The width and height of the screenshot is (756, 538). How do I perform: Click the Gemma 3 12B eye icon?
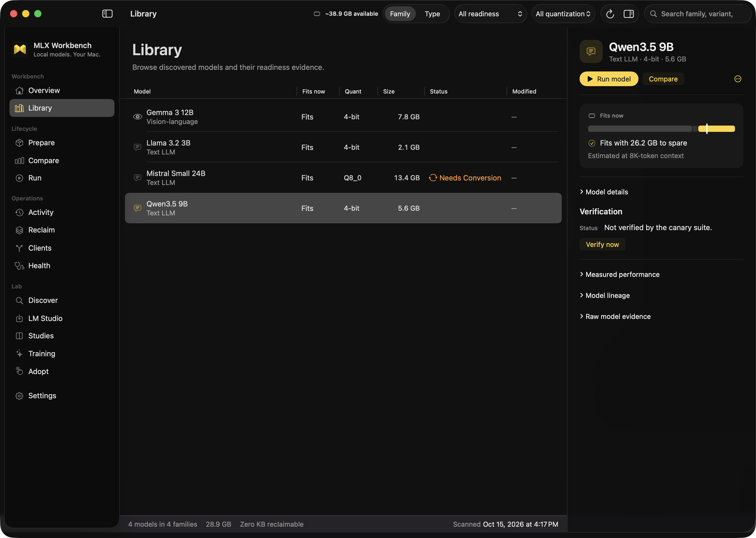pos(137,117)
